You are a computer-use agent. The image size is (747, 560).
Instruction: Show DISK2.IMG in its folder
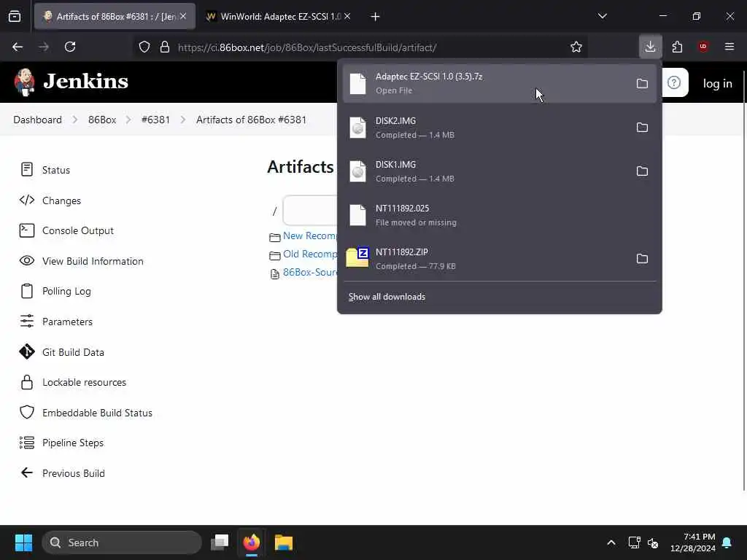tap(642, 128)
